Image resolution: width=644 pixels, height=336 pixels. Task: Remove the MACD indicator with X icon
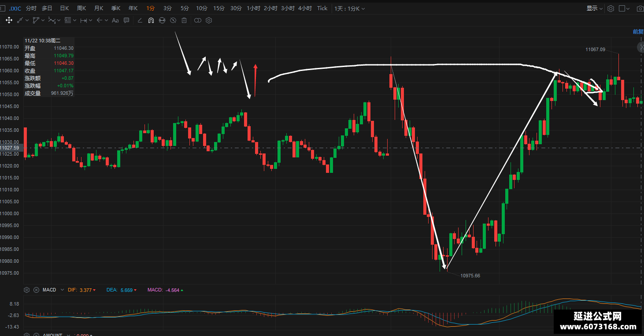pyautogui.click(x=36, y=290)
